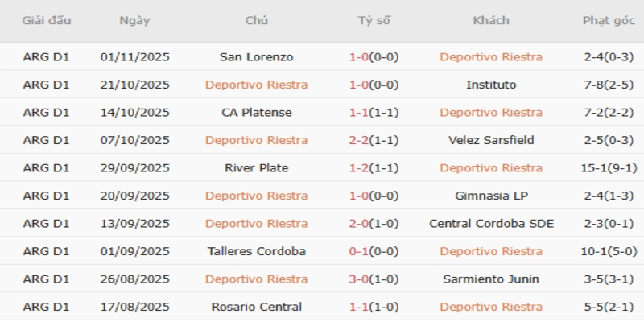Click the 15-1 corner kicks result
644x322 pixels.
(609, 168)
